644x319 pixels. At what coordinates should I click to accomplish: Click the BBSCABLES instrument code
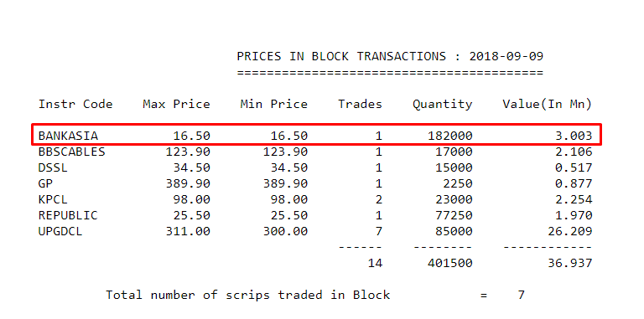(72, 152)
